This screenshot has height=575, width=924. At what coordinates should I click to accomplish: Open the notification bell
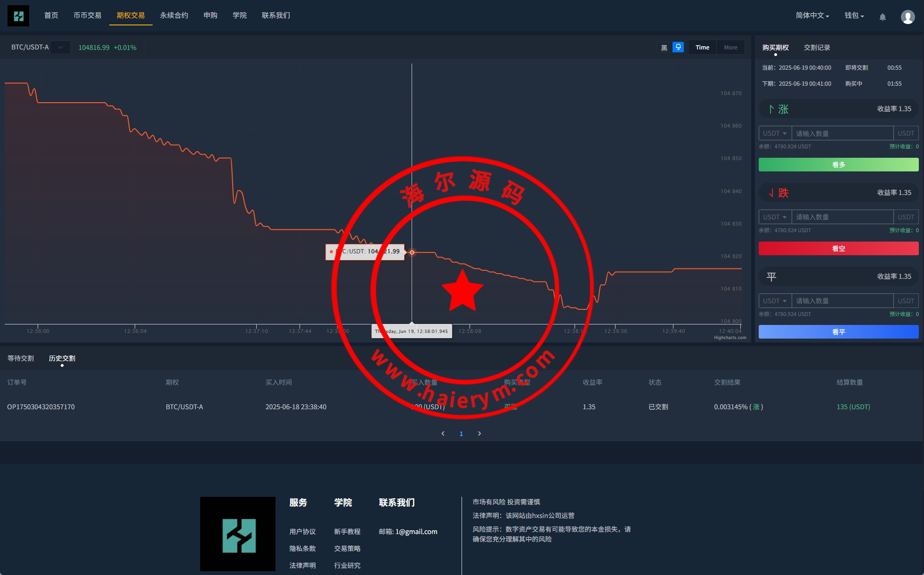883,17
